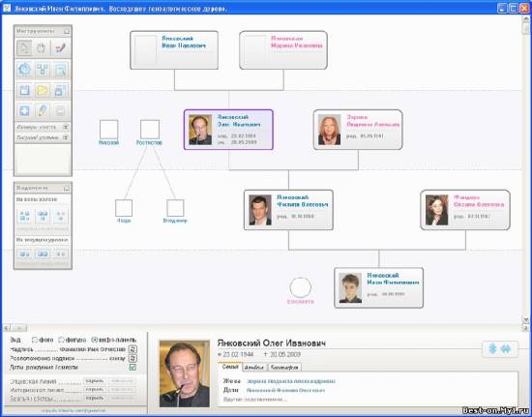Select Янковский Филипп Олегович person card

click(x=288, y=210)
